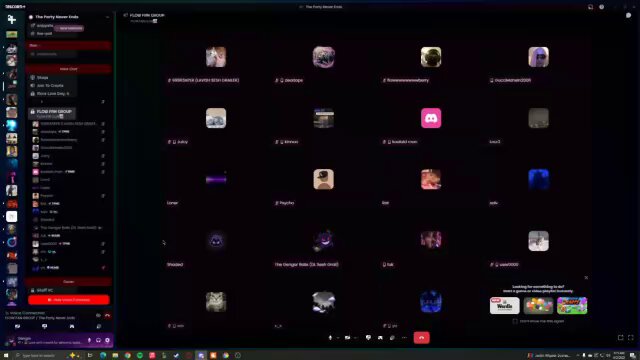Screen dimensions: 640x360
Task: Select the deadops participant tile
Action: 324,57
